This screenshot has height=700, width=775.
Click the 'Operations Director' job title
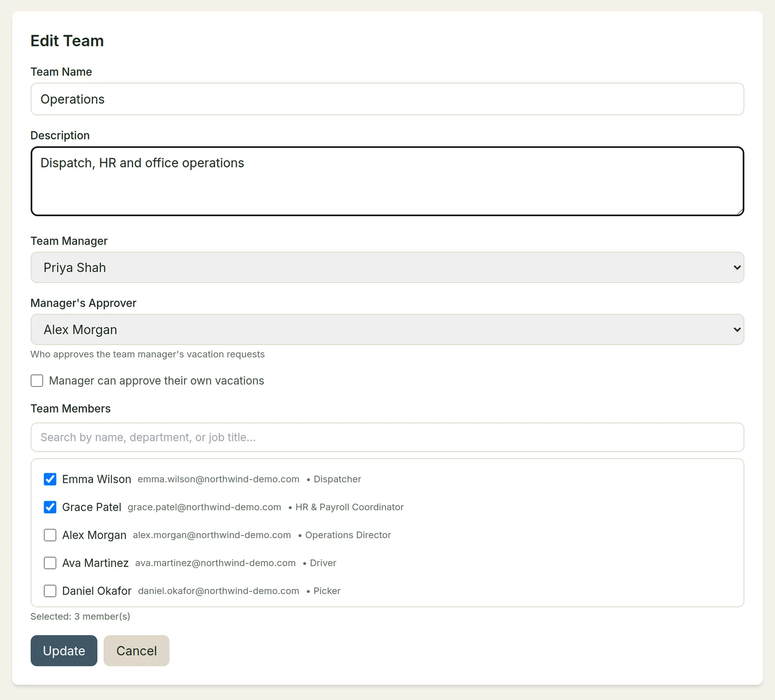[x=348, y=535]
